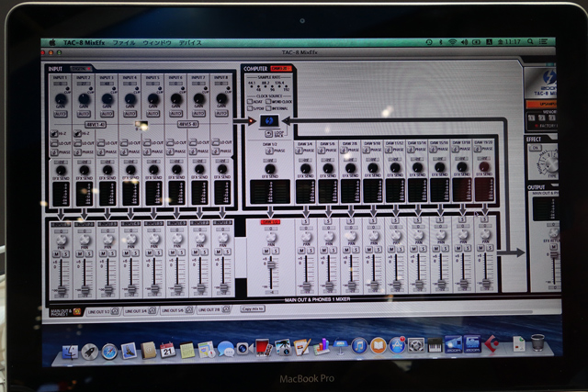Viewport: 588px width, 392px height.
Task: Open App Store from the Dock
Action: coord(397,345)
